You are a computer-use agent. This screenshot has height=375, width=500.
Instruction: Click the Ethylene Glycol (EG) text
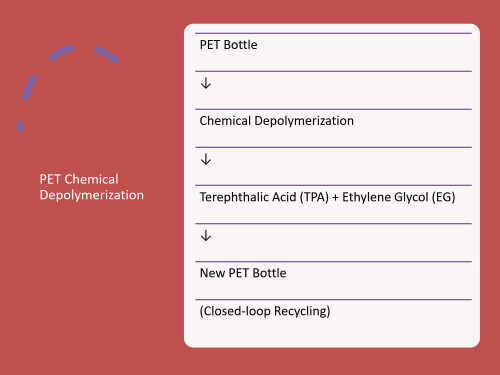(399, 197)
